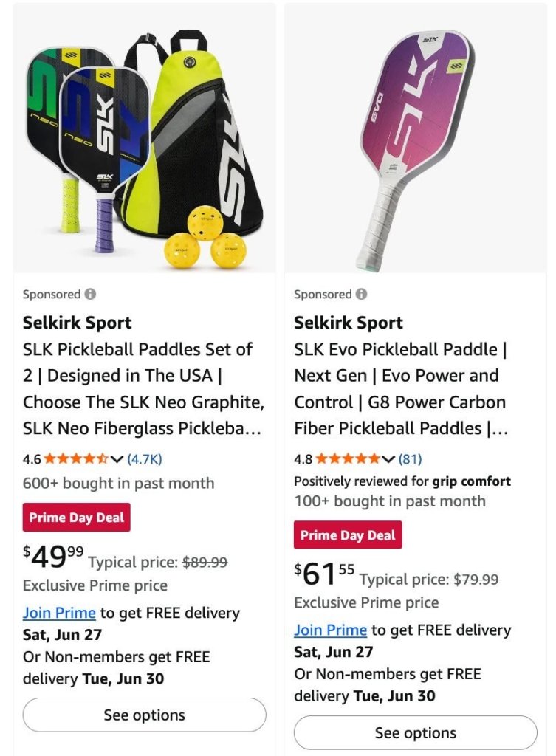This screenshot has height=756, width=556.
Task: Click the info icon beside the left Sponsored label
Action: [90, 294]
